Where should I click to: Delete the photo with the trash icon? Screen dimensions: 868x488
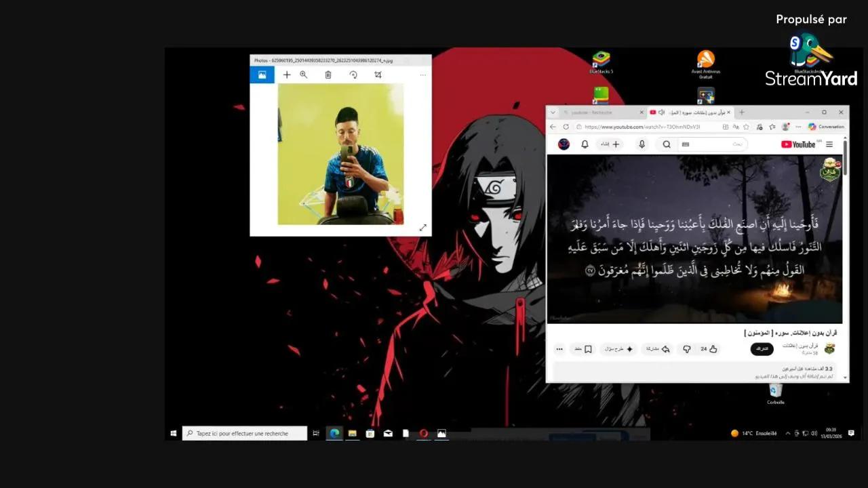pyautogui.click(x=328, y=75)
